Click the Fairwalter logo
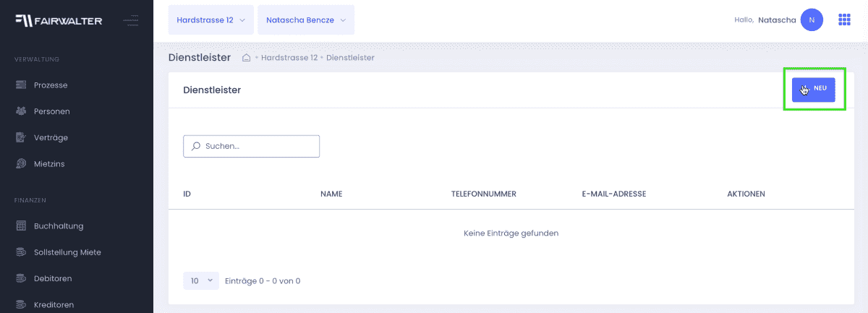Viewport: 868px width, 313px height. [59, 20]
